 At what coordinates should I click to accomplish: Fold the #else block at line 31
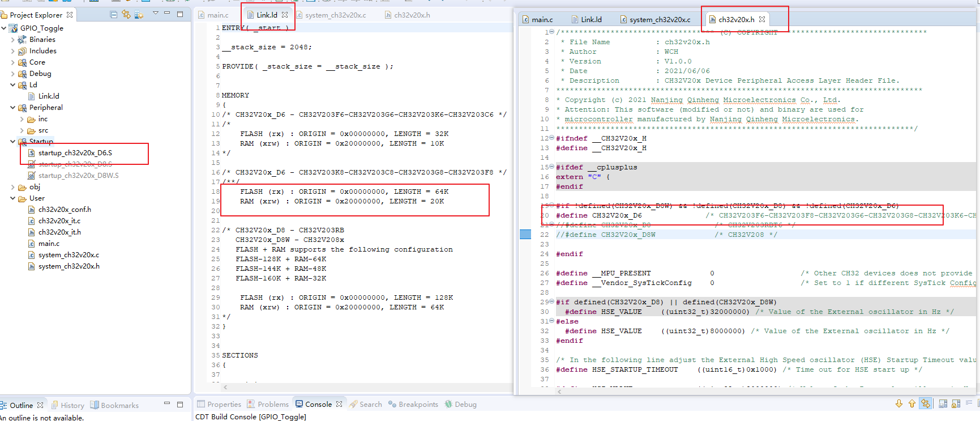coord(552,321)
